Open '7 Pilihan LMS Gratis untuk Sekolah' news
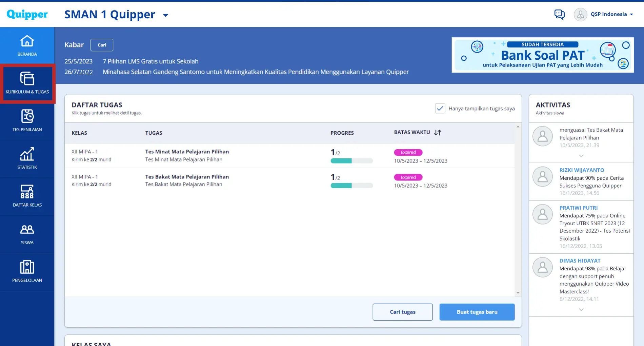Screen dimensions: 644x346 tap(150, 61)
